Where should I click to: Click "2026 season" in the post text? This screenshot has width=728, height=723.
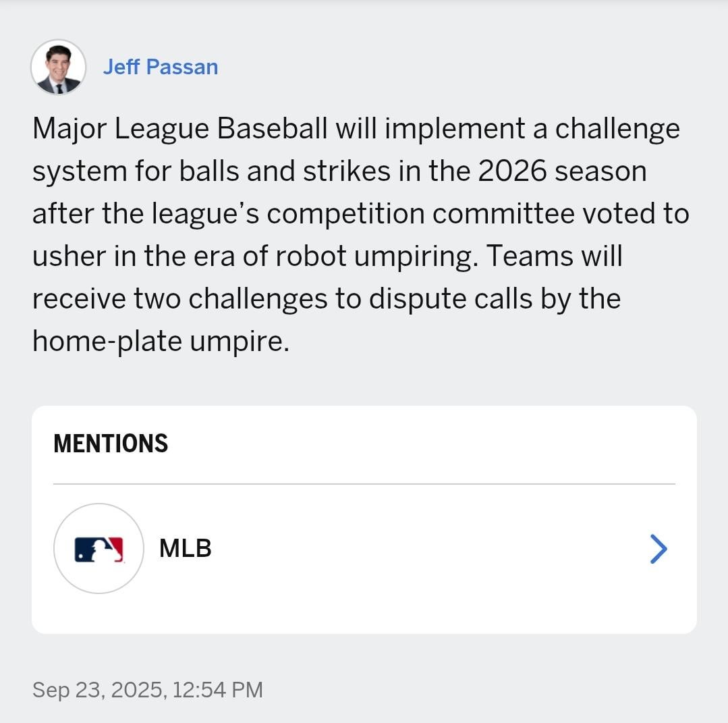(562, 171)
